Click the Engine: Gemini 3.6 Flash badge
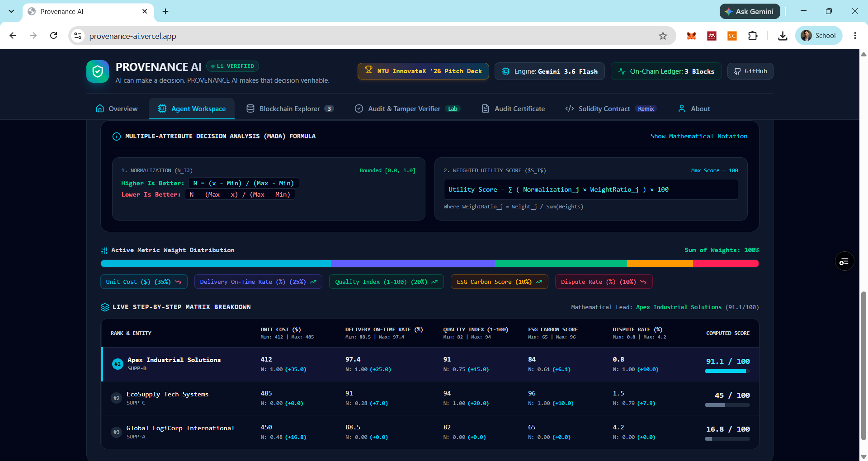This screenshot has width=868, height=461. 550,71
